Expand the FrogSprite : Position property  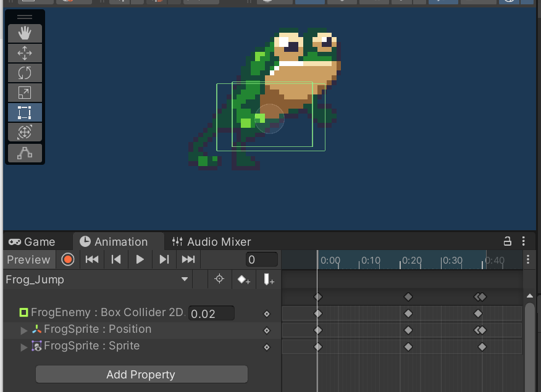point(25,330)
